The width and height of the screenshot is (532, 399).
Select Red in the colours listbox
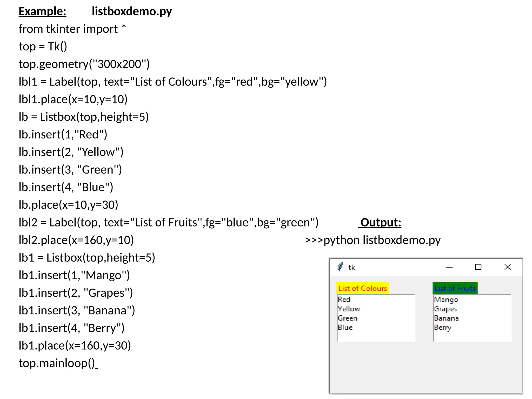point(344,300)
